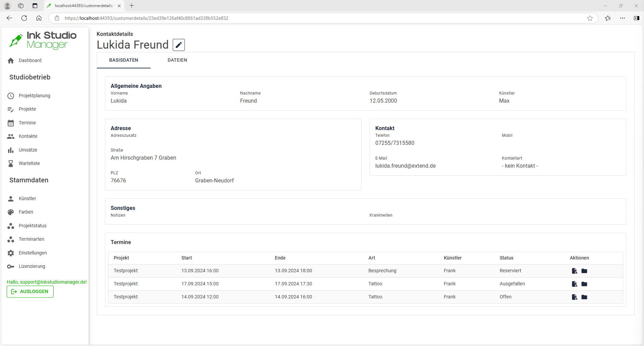Toggle the browser sidebar icon at top right
Viewport: 644px width, 346px height.
pos(636,18)
